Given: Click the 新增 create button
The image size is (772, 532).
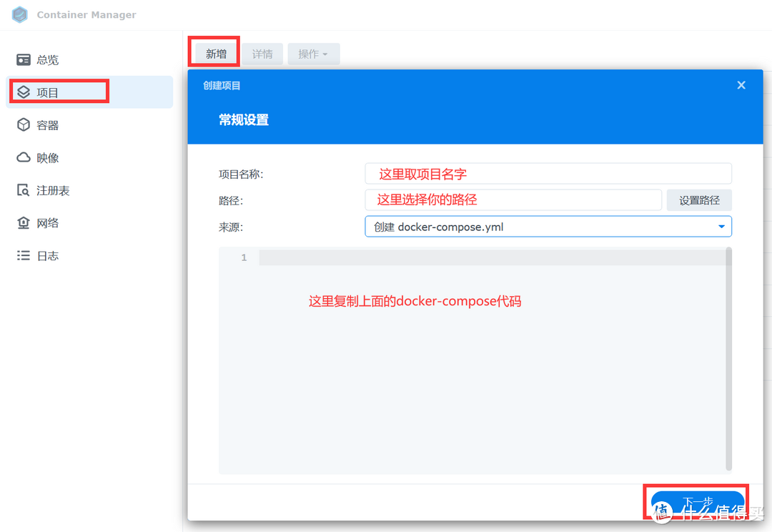Looking at the screenshot, I should (x=214, y=51).
